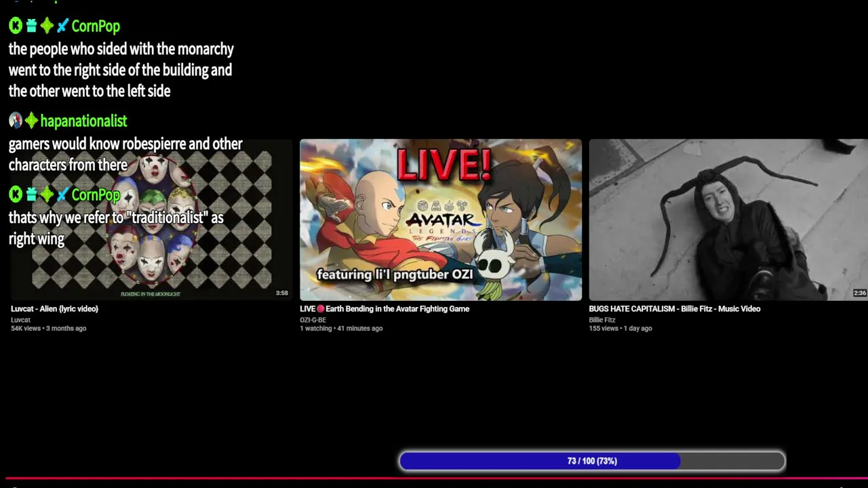Click the '1 watching • 41 minutes ago' text
Screen dimensions: 868x488
pos(341,329)
